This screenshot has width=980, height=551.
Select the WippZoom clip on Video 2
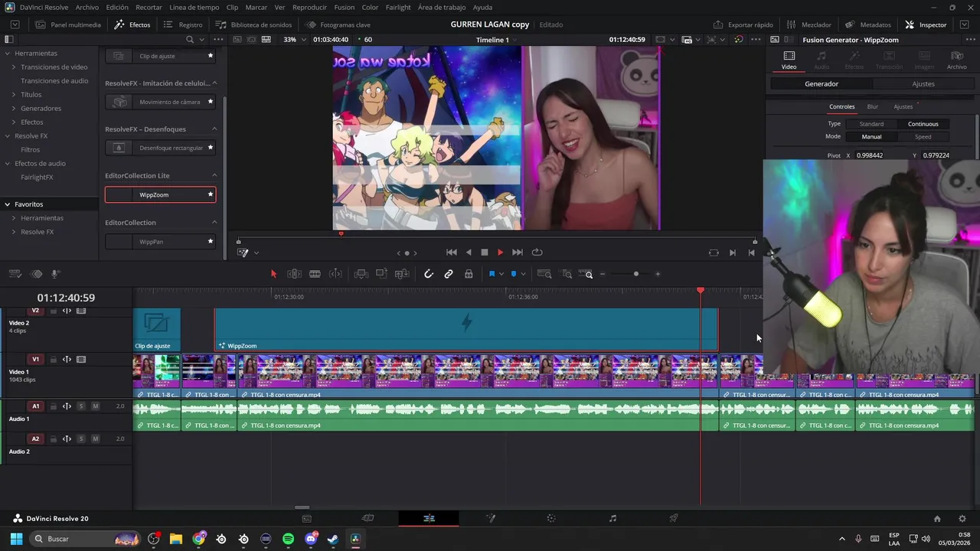click(x=466, y=329)
